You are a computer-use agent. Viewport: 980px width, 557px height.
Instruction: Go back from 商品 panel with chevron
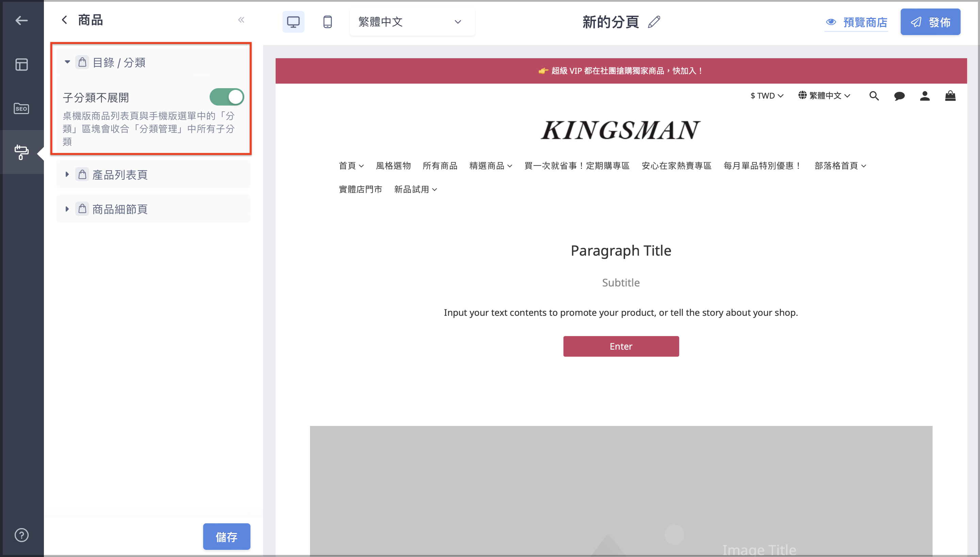click(x=65, y=20)
